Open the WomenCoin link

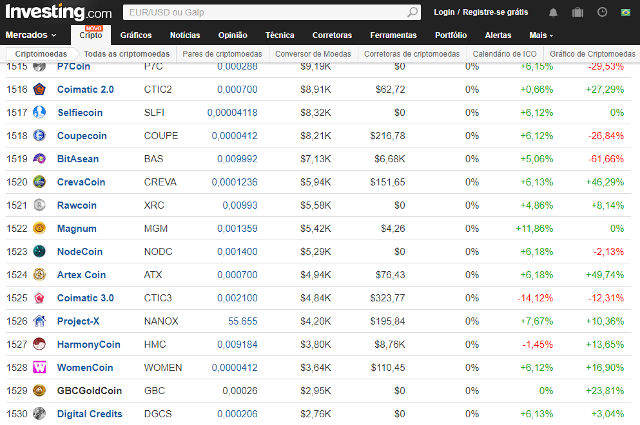(x=85, y=368)
